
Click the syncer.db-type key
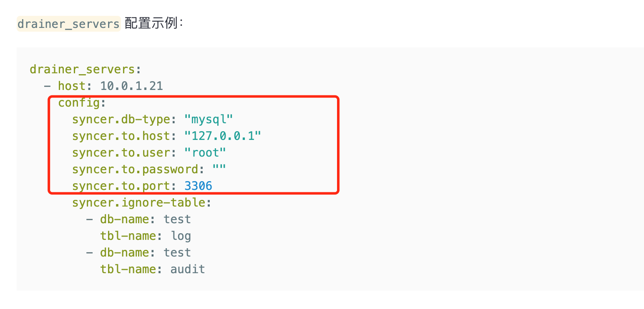point(121,119)
